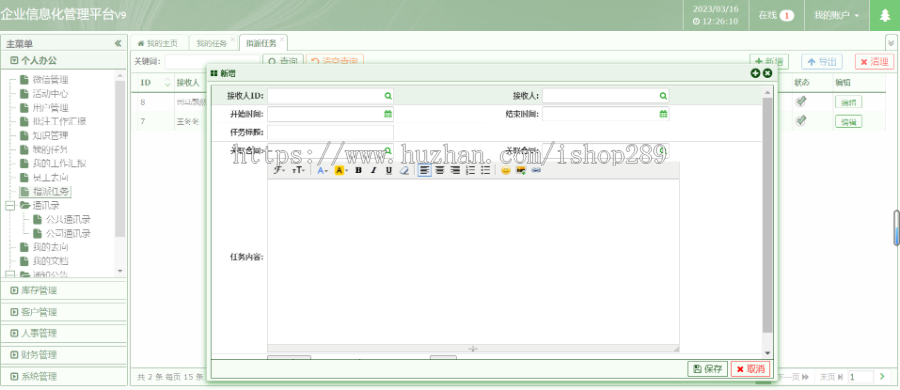Expand 库存管理 accordion section

64,291
